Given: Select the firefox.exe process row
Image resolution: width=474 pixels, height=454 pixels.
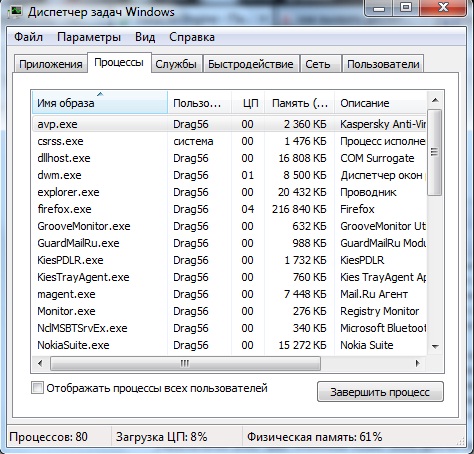Looking at the screenshot, I should 229,209.
